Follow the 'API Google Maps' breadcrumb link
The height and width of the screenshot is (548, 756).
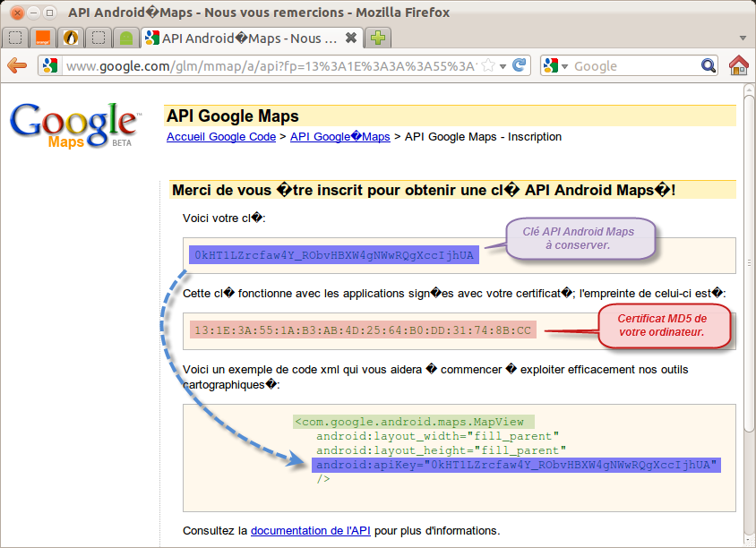(339, 137)
